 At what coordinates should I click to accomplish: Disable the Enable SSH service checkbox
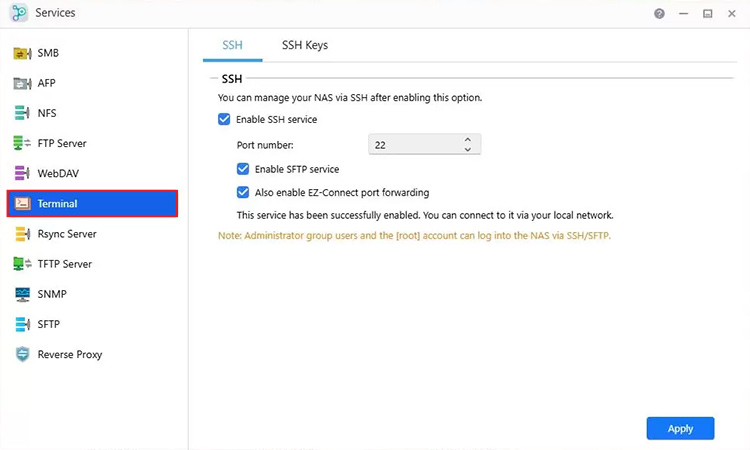pos(224,119)
